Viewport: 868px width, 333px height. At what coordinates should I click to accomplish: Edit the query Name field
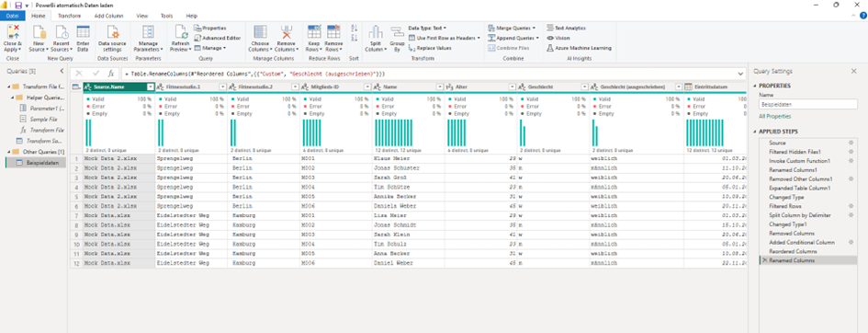[808, 104]
